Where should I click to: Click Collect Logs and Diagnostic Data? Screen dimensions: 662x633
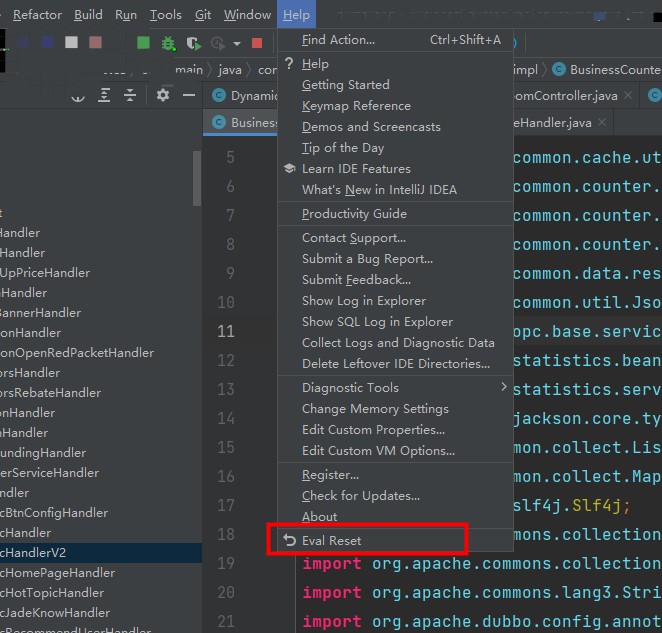[395, 342]
